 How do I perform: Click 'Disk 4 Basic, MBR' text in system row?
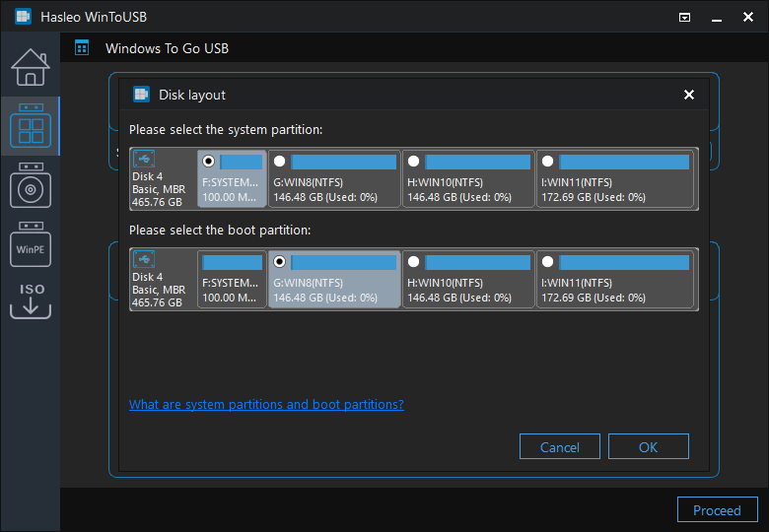pos(159,182)
